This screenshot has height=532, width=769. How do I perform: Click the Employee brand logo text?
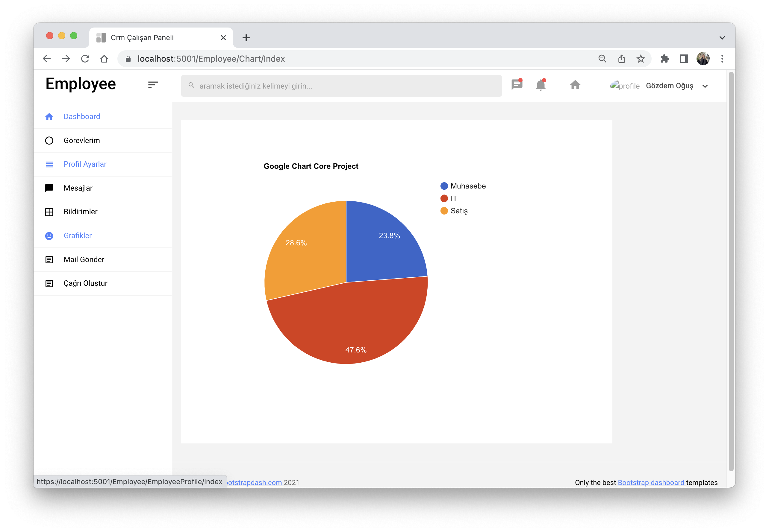tap(81, 84)
